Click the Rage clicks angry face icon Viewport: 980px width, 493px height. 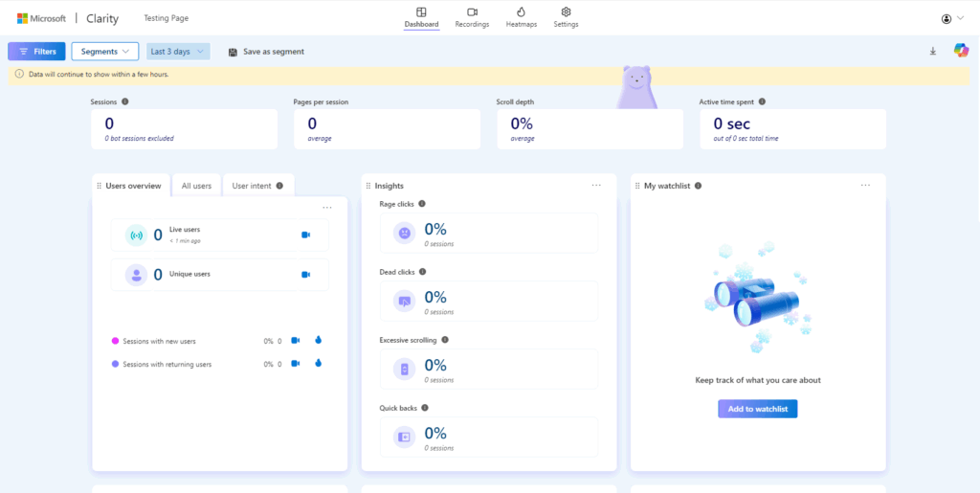click(405, 233)
